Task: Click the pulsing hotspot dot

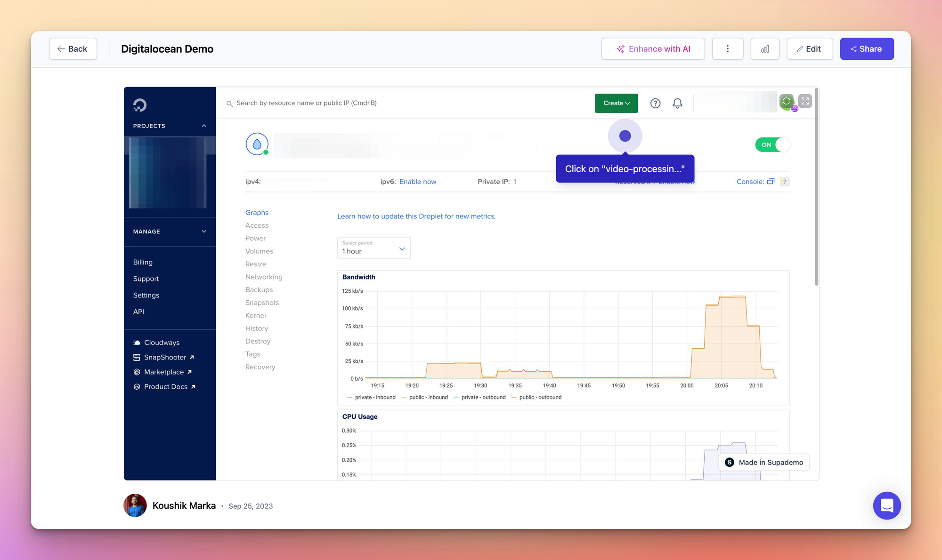Action: [625, 136]
